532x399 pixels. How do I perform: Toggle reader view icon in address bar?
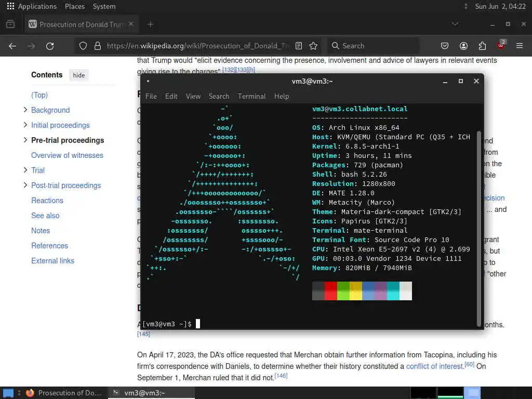(299, 46)
